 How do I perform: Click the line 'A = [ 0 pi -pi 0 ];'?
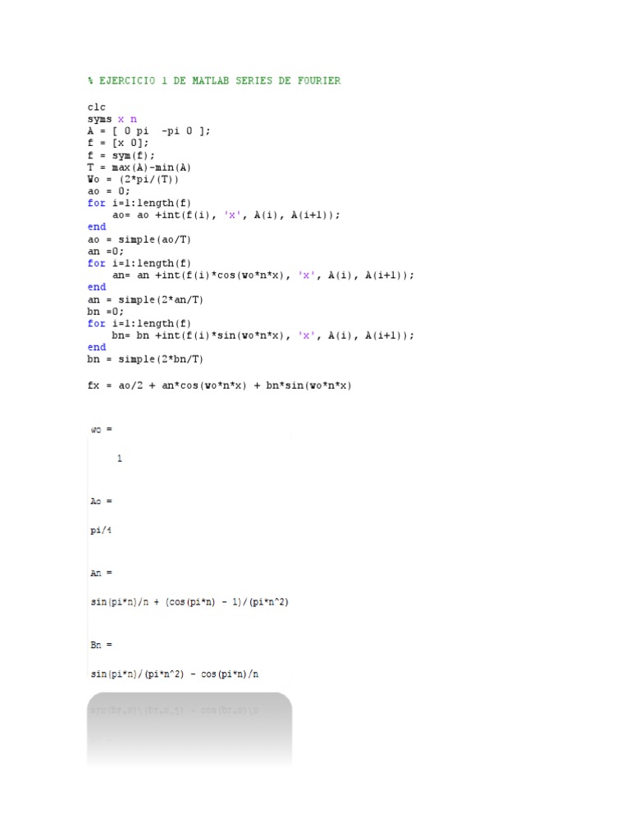149,130
